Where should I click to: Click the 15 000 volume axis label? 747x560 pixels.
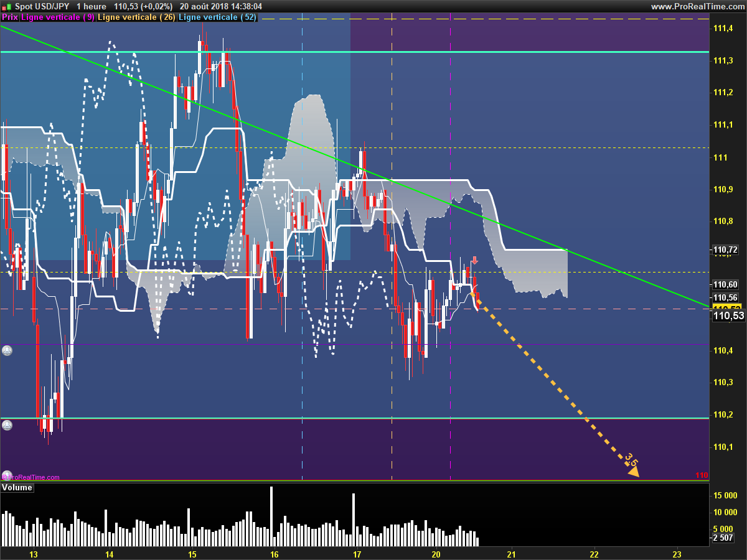pos(726,496)
